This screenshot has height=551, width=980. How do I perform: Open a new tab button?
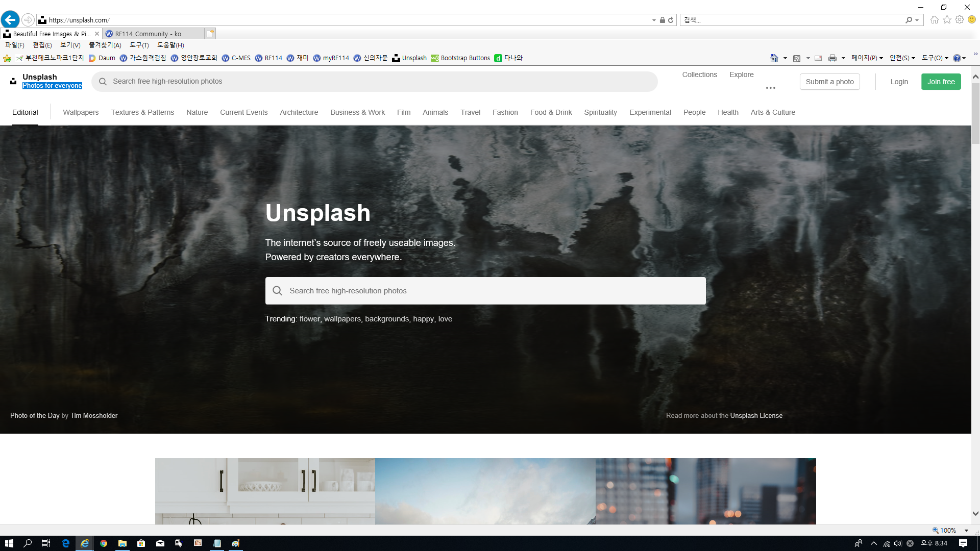pos(210,34)
